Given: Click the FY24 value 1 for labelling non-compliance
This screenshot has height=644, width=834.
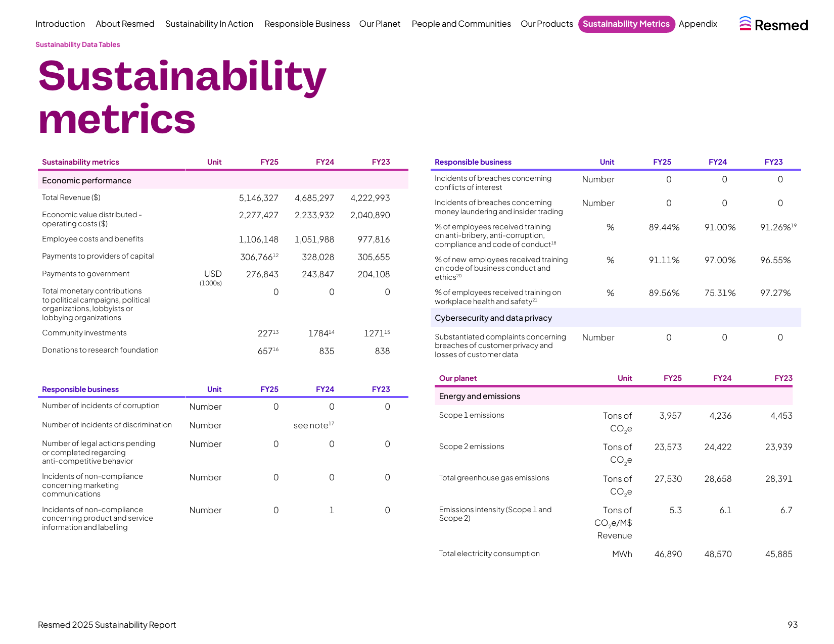Looking at the screenshot, I should 332,510.
